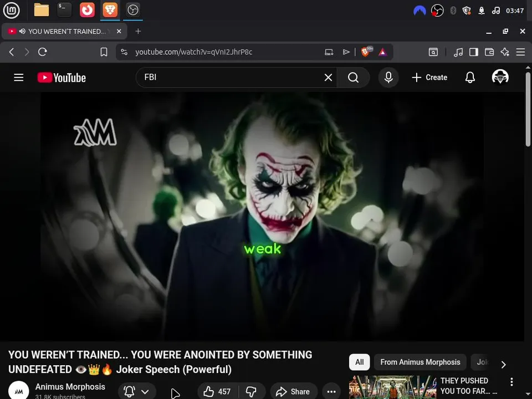Go back to the previous page
Viewport: 532px width, 399px height.
pos(12,52)
